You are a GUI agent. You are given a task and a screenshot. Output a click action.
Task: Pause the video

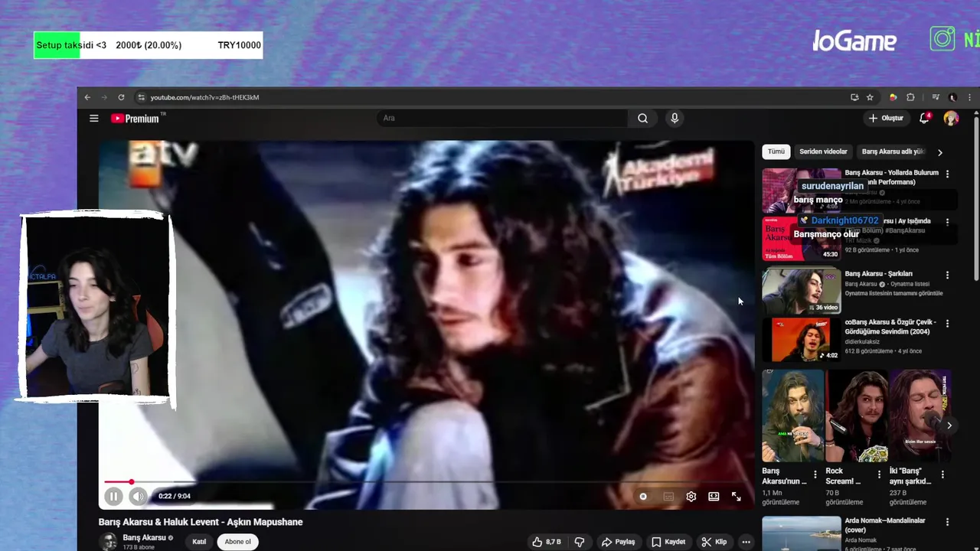(113, 496)
